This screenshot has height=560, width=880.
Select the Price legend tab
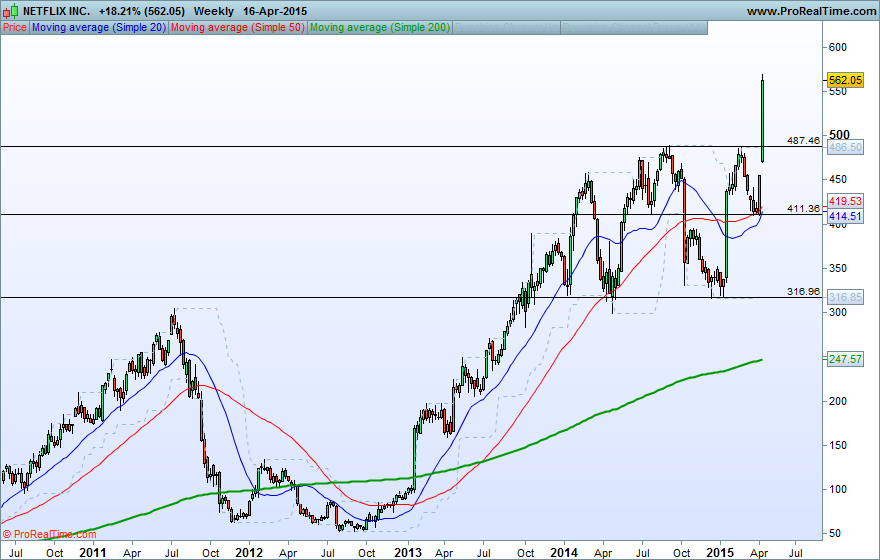point(15,27)
